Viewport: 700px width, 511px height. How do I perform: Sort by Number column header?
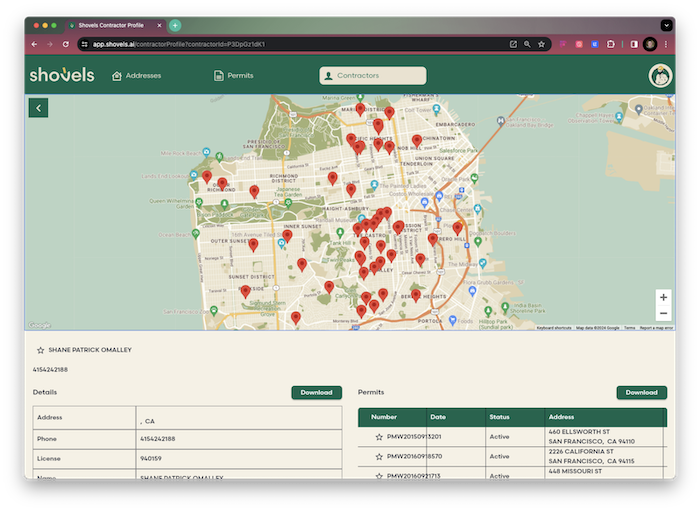(384, 417)
